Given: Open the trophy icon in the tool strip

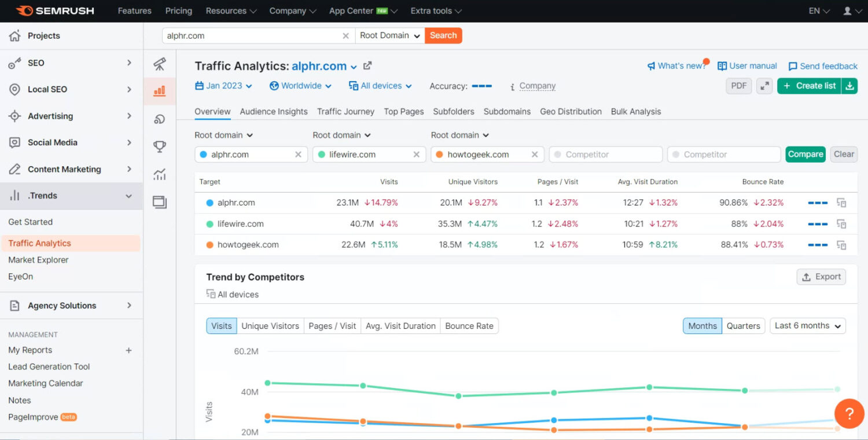Looking at the screenshot, I should coord(160,146).
